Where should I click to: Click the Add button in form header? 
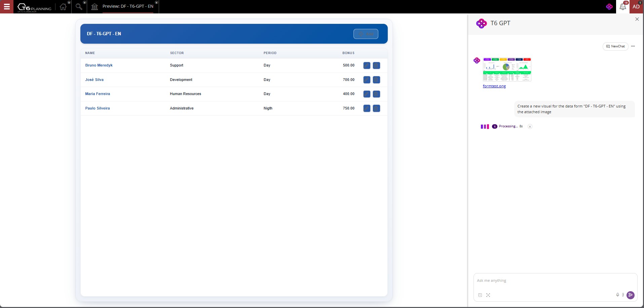click(366, 34)
